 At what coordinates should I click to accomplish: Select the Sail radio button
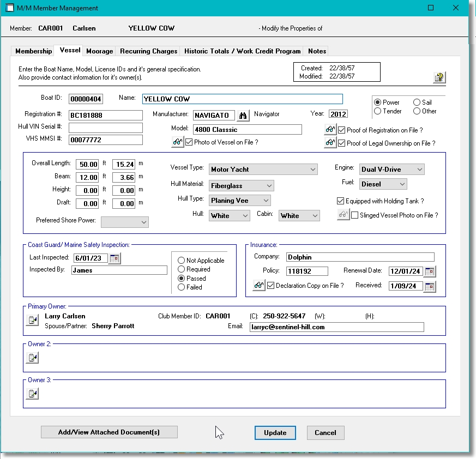tap(417, 102)
